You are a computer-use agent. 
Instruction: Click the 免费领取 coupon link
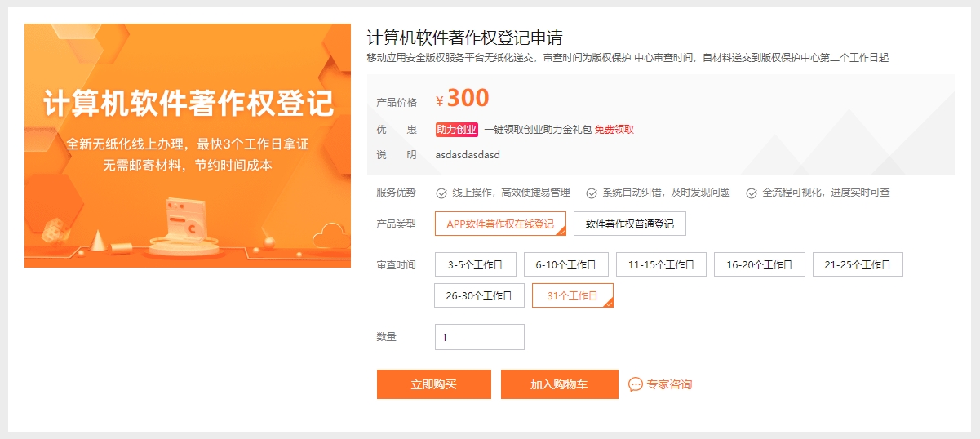(614, 130)
